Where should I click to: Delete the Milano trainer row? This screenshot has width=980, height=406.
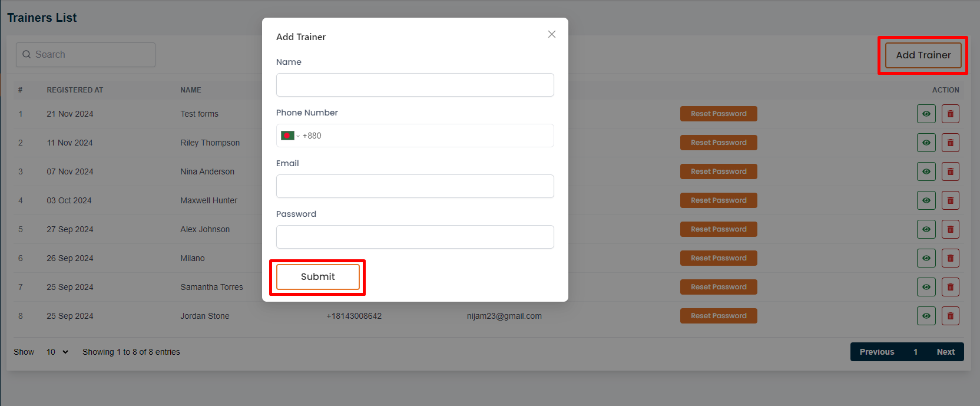click(950, 258)
